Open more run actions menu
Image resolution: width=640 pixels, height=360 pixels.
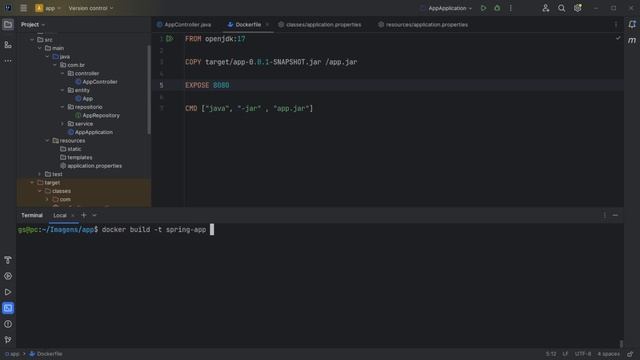click(x=510, y=8)
